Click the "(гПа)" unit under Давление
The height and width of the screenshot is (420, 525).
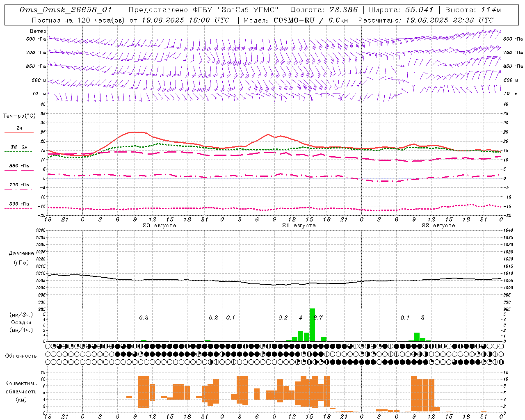pos(21,263)
